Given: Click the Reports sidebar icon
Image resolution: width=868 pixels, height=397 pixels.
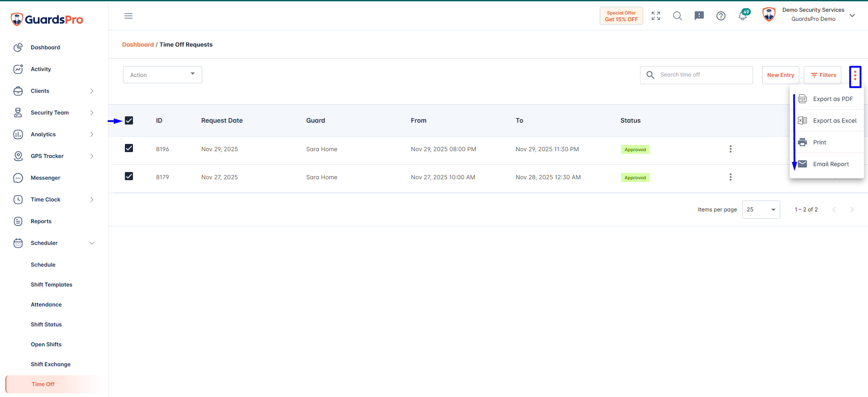Looking at the screenshot, I should pyautogui.click(x=18, y=221).
